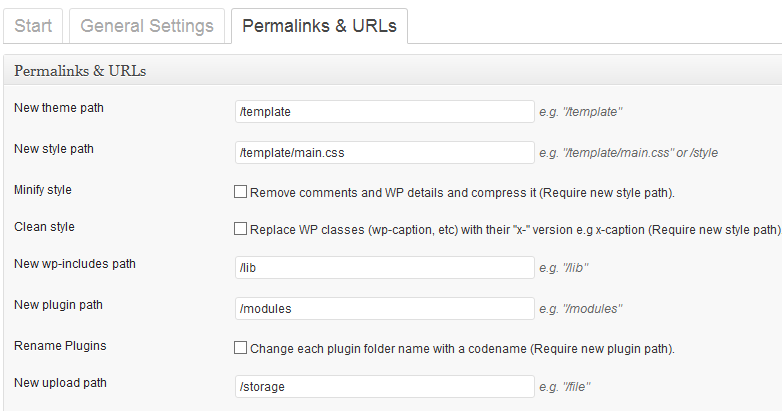Viewport: 782px width, 411px height.
Task: Click the "New plugin path" row label
Action: click(x=58, y=304)
